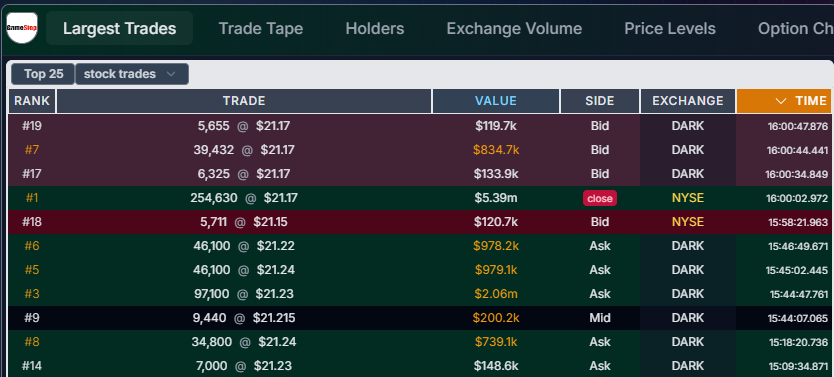The height and width of the screenshot is (377, 834).
Task: Click the $148.6k value
Action: click(496, 366)
